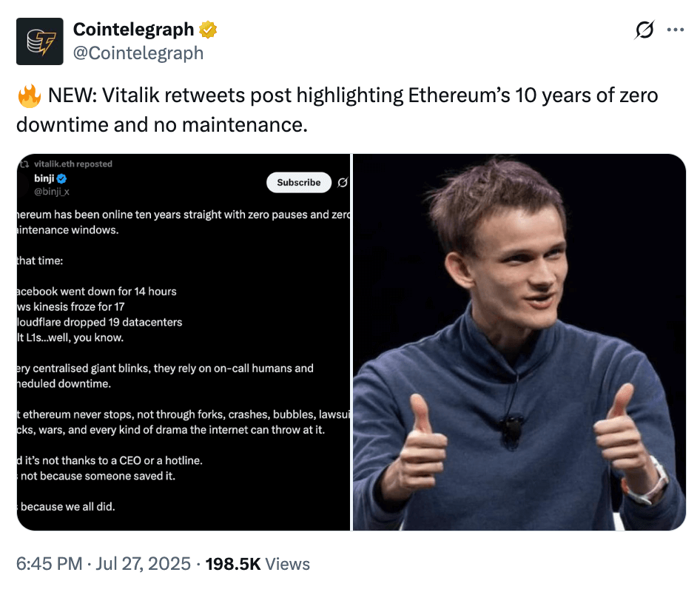700x595 pixels.
Task: Click the vitalik.eth reposted label
Action: [x=73, y=164]
